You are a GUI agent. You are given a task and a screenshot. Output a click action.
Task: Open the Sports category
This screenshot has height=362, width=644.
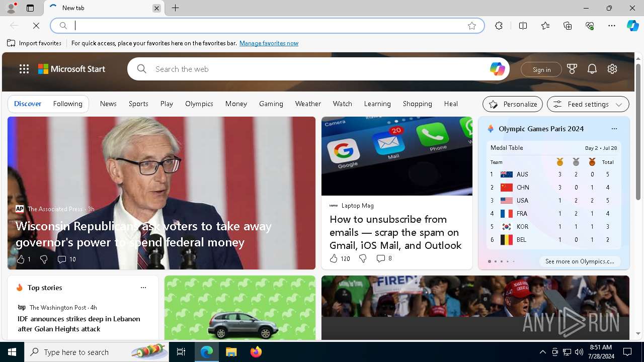[x=138, y=104]
